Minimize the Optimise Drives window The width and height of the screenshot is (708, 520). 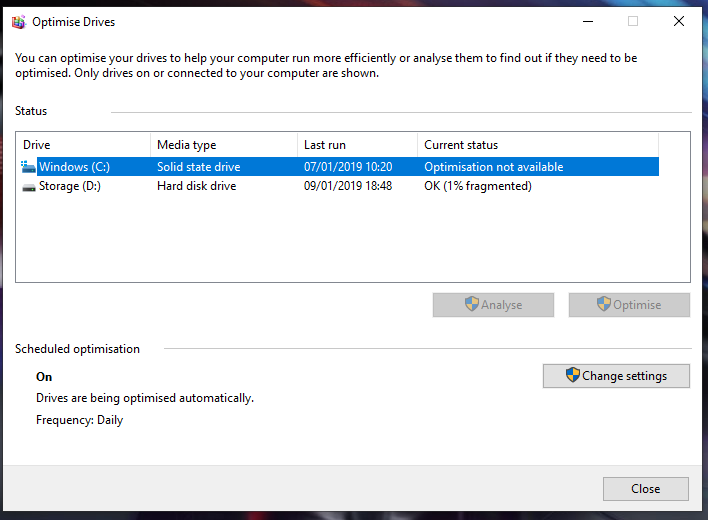[588, 21]
